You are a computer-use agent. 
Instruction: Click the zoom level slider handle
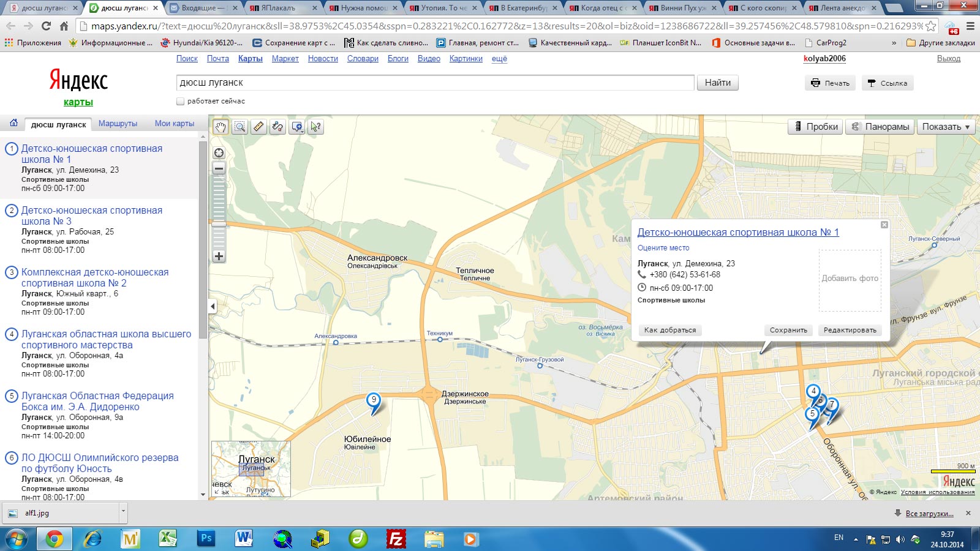tap(219, 224)
